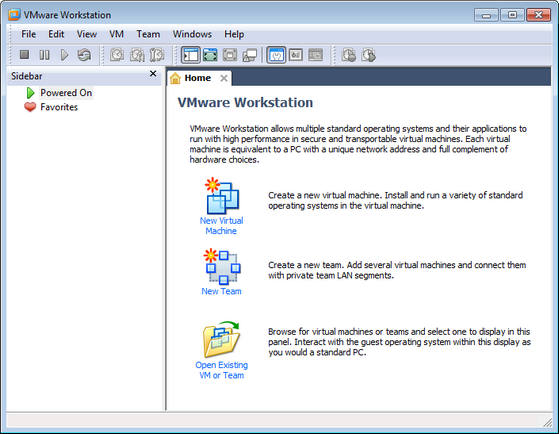Select Powered On in the sidebar
The height and width of the screenshot is (434, 559).
[x=66, y=93]
